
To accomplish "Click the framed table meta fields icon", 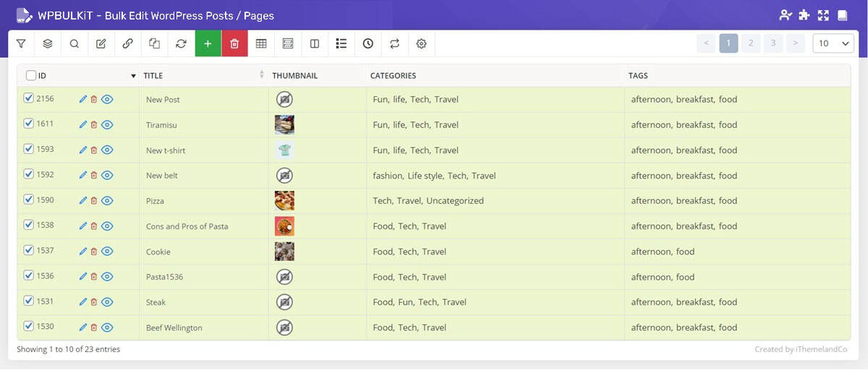I will click(288, 43).
